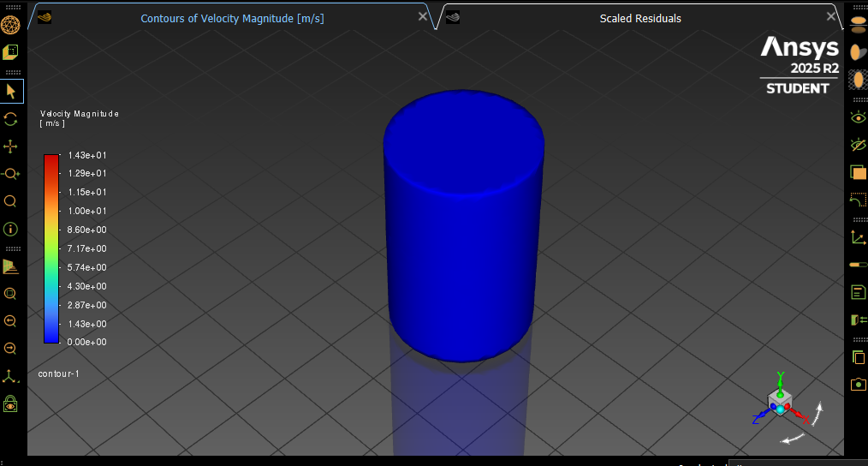The width and height of the screenshot is (868, 466).
Task: Toggle the axes triad display icon
Action: point(858,237)
